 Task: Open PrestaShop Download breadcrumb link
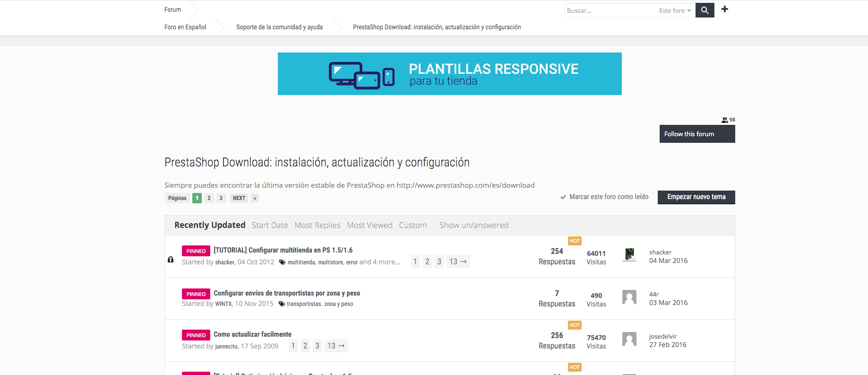(437, 27)
